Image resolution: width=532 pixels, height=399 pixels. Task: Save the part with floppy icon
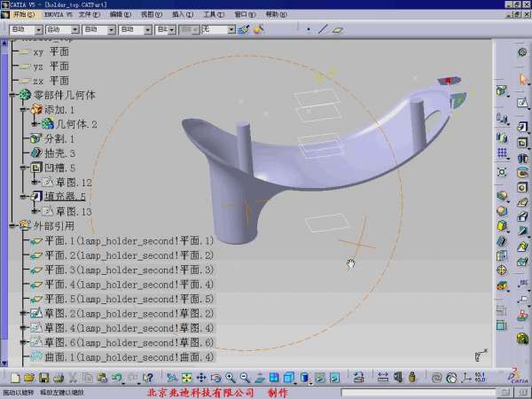(43, 378)
